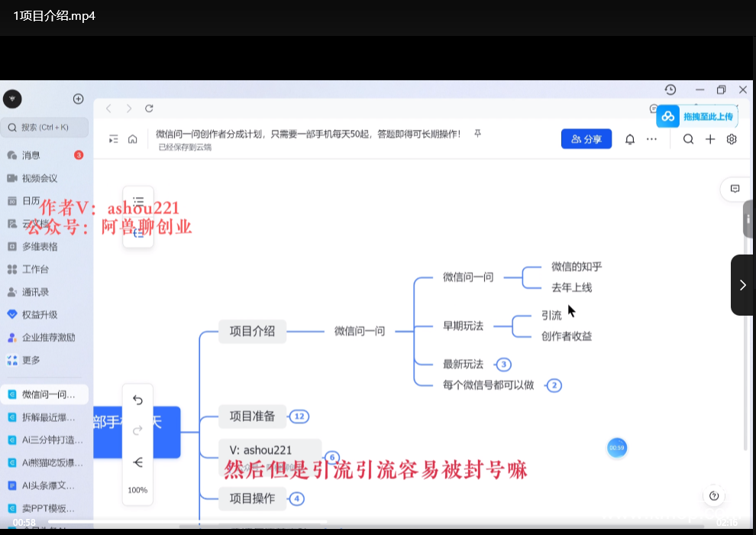Click the plus icon in document header
Screen dimensions: 756x535
710,139
